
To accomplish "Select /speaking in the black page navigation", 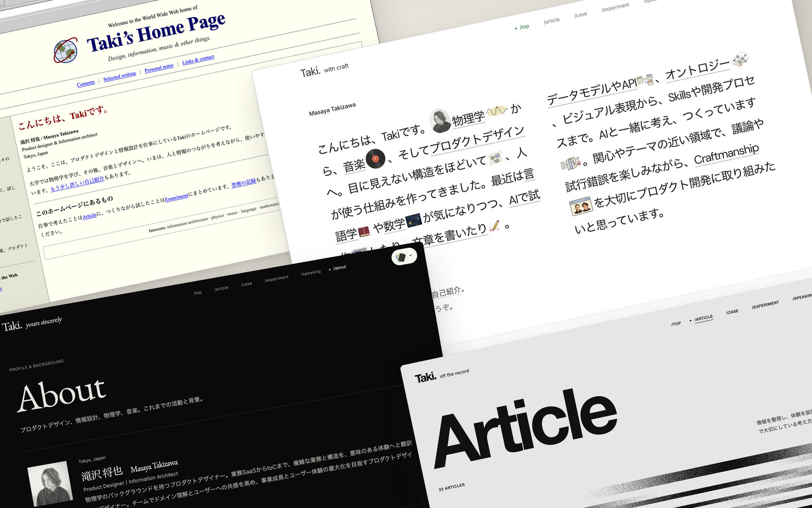I will coord(311,273).
